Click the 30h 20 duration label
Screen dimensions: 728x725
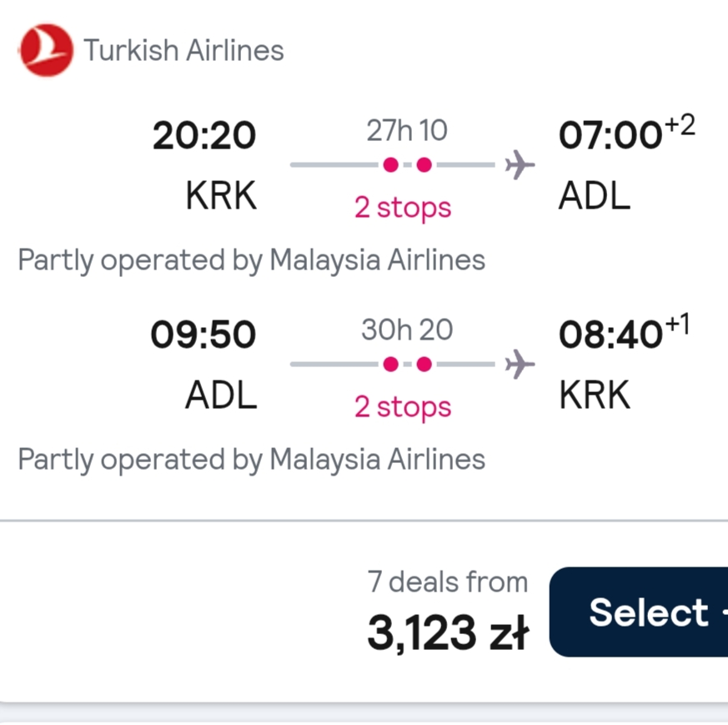click(x=407, y=330)
